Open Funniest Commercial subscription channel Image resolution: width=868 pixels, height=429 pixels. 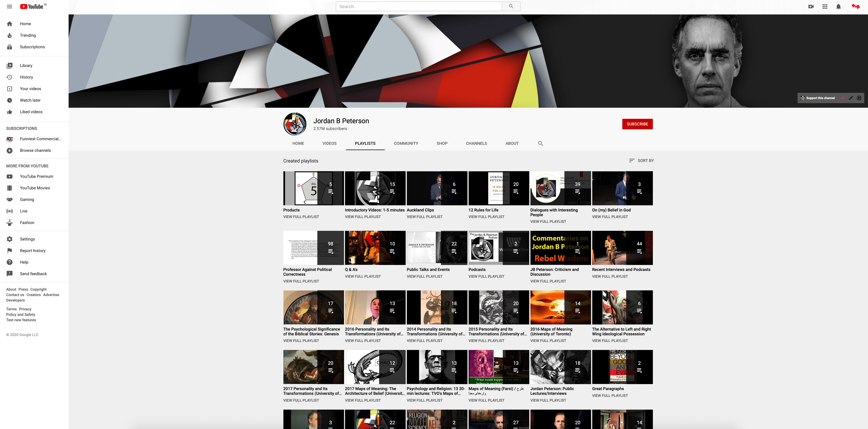34,139
